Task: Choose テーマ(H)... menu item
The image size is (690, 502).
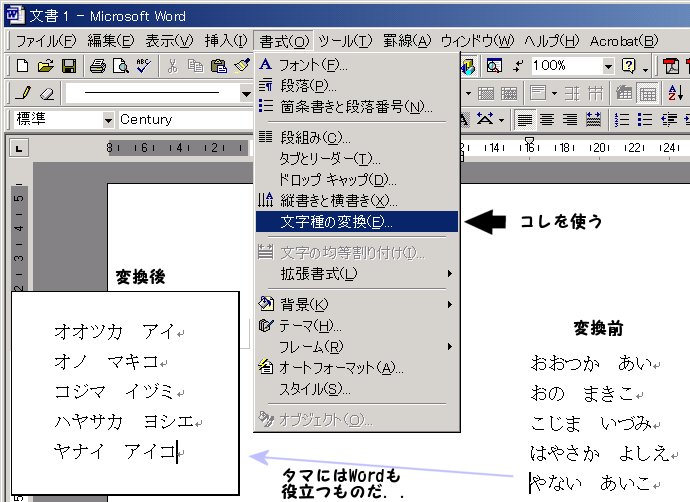Action: coord(357,326)
